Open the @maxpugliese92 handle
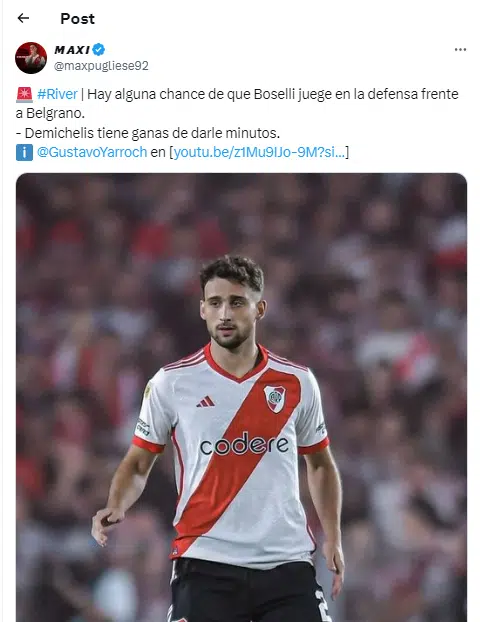 (x=101, y=66)
